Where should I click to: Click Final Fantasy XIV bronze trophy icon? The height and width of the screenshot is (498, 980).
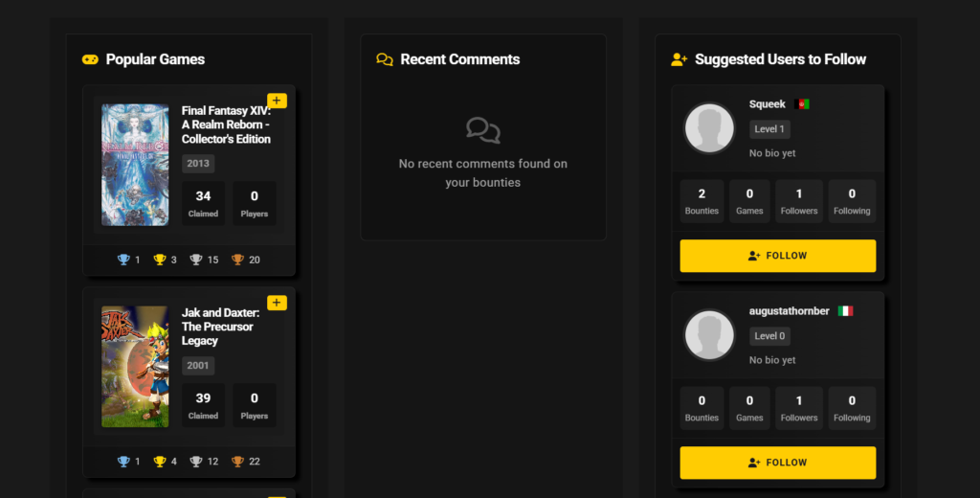pyautogui.click(x=237, y=260)
